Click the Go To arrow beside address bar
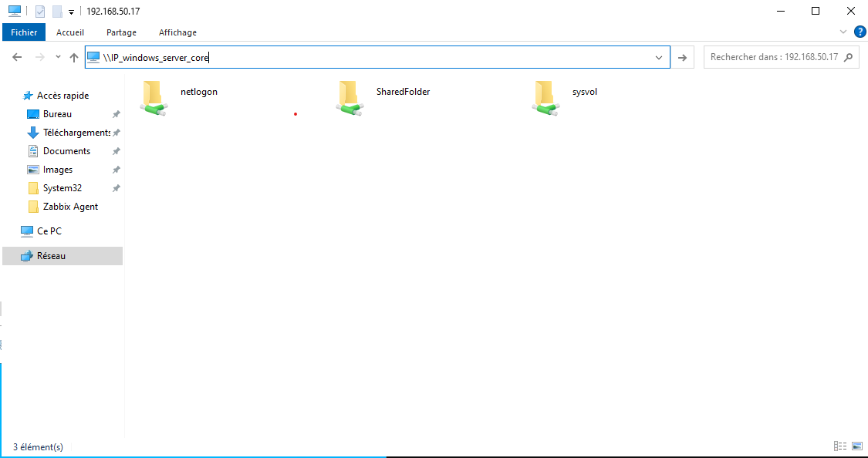The height and width of the screenshot is (458, 868). [682, 57]
